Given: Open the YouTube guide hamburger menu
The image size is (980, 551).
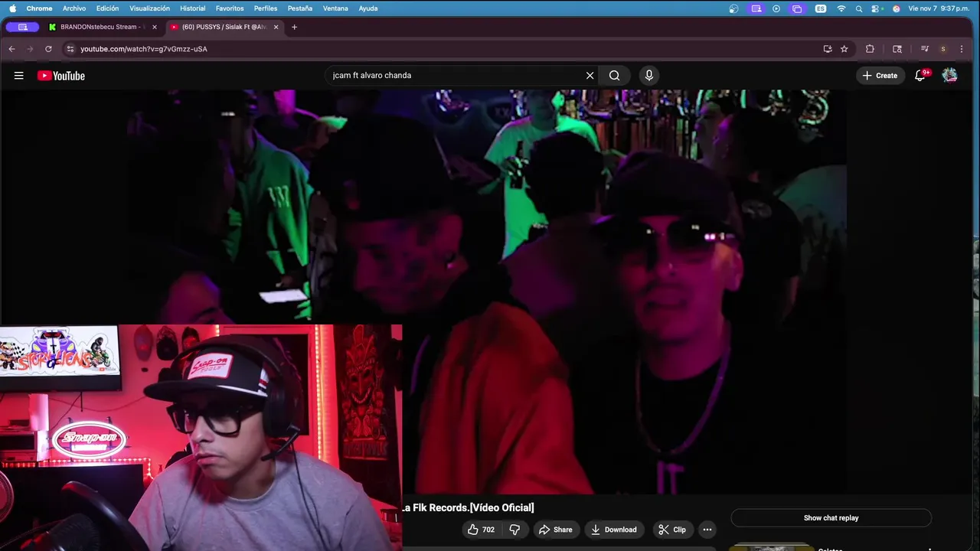Looking at the screenshot, I should [18, 75].
